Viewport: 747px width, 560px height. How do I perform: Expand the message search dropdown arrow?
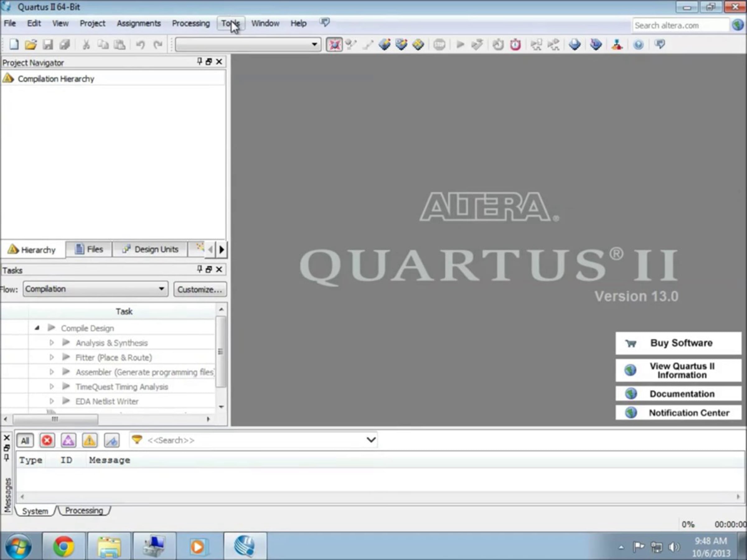pos(371,440)
